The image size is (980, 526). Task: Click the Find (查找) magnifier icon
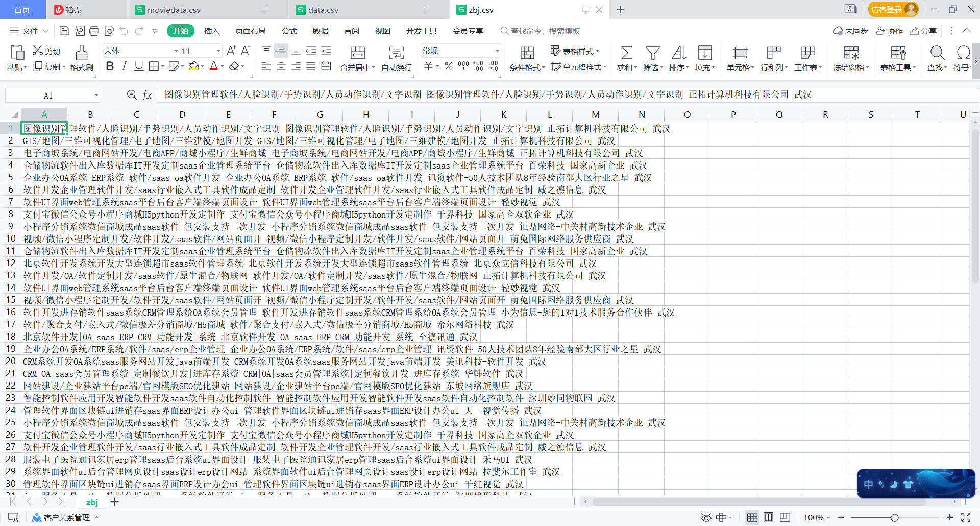(937, 52)
